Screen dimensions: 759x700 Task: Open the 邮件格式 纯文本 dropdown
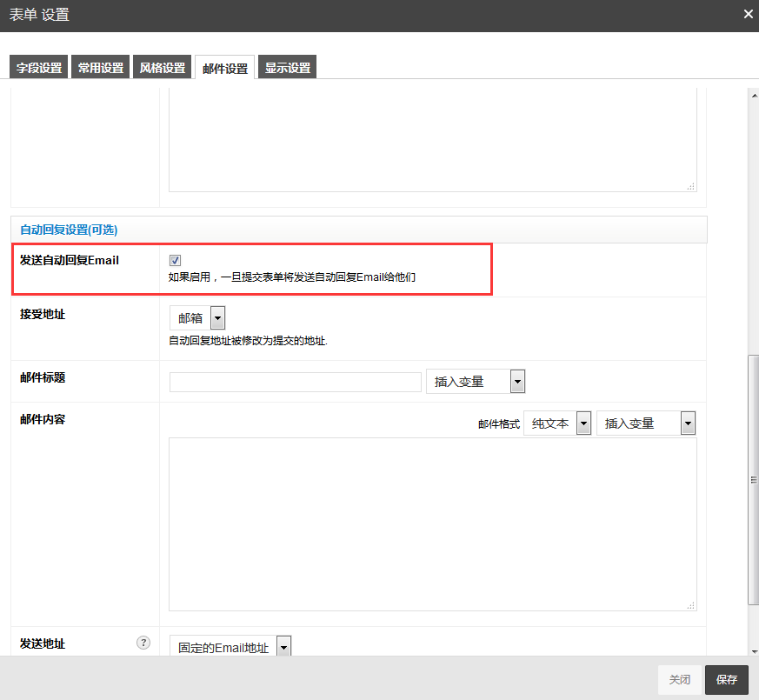pos(557,423)
